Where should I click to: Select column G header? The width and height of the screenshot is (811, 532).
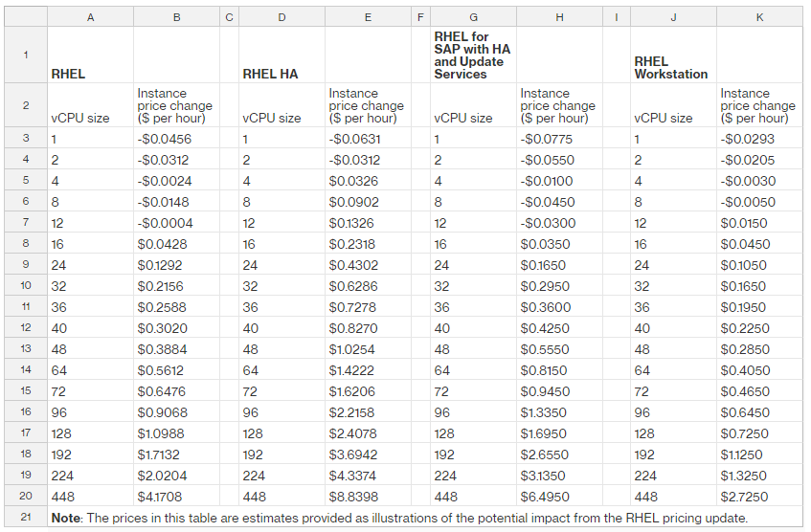(473, 17)
